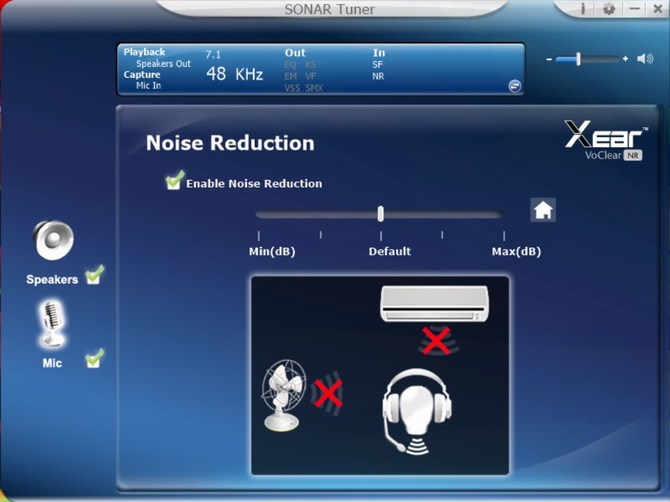Click the noise reduction slider handle
This screenshot has height=502, width=670.
[380, 213]
